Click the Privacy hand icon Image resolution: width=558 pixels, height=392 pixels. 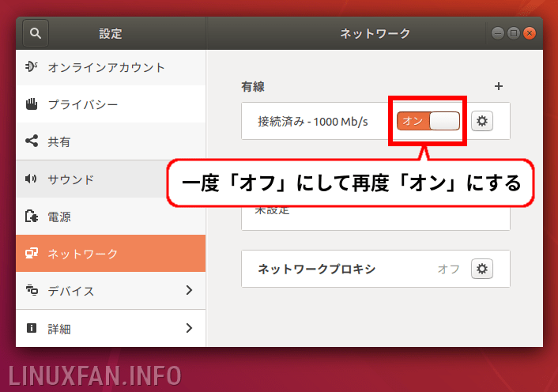[32, 104]
